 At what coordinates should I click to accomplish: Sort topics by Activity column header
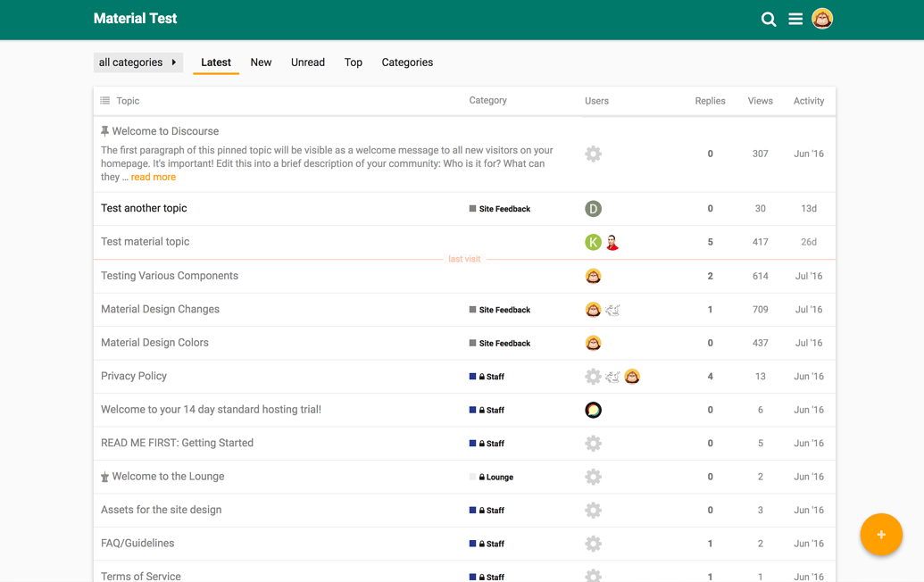click(x=808, y=101)
